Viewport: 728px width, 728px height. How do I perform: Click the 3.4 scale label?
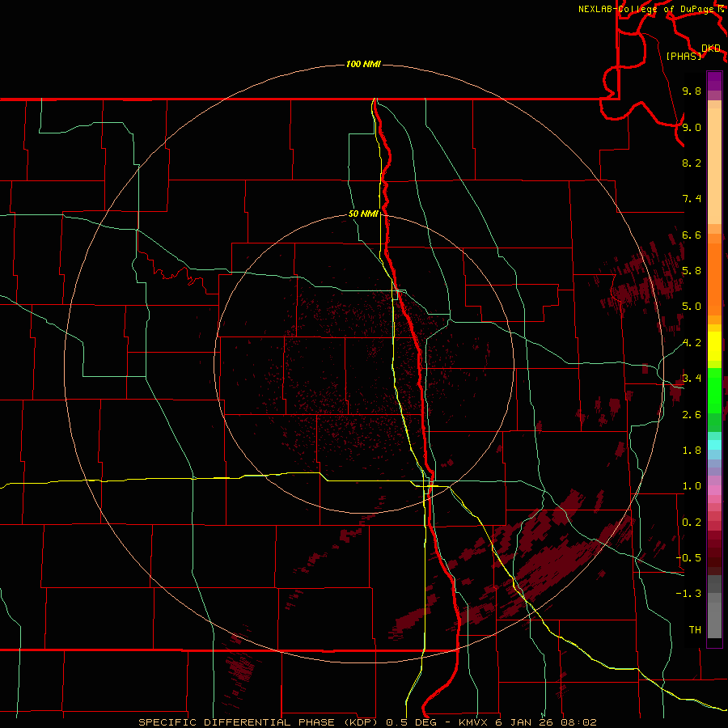pos(692,379)
